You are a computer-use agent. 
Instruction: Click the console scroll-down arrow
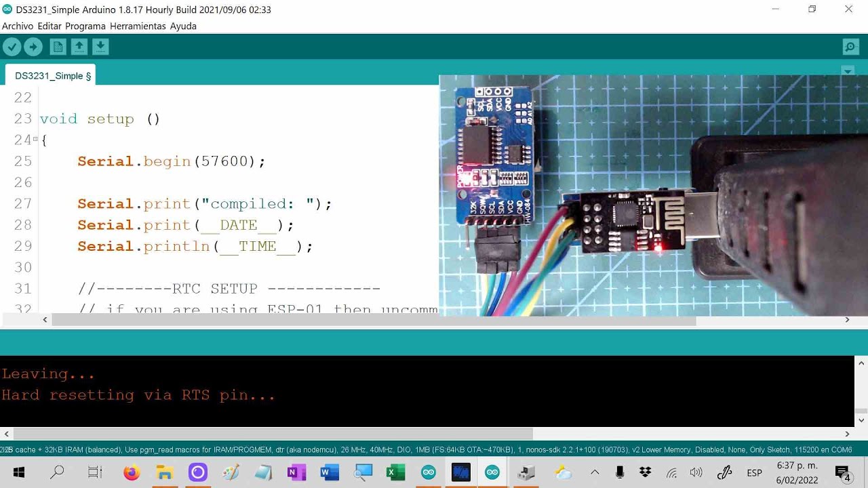pos(861,420)
